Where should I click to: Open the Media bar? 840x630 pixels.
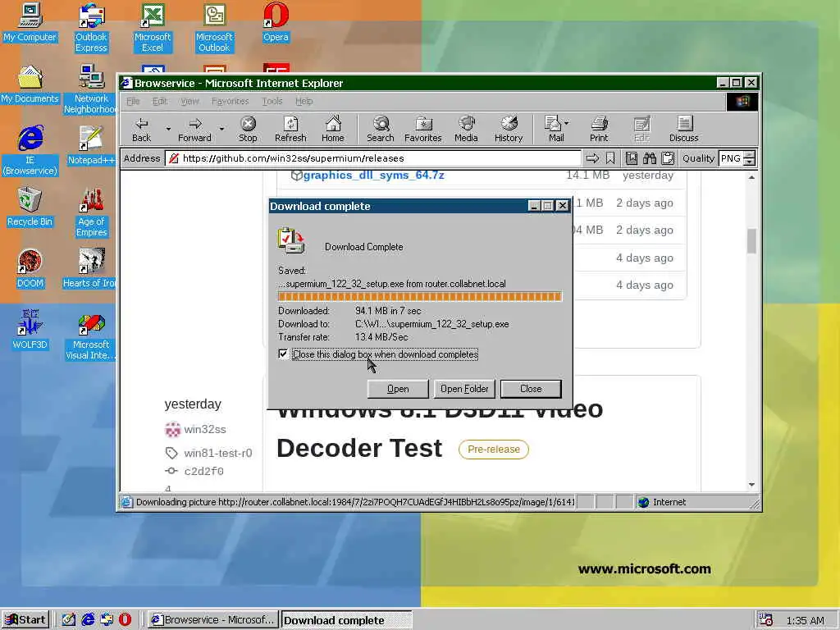pos(466,129)
